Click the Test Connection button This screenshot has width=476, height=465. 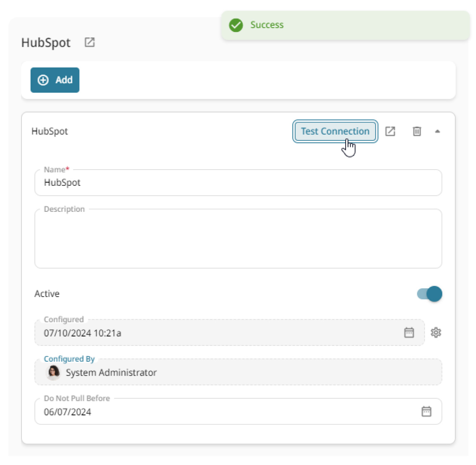(x=335, y=131)
